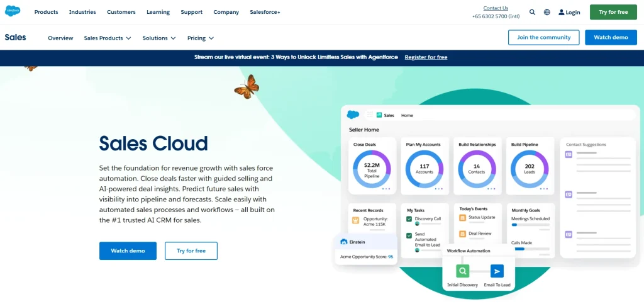Go to the Overview tab
Screen dimensions: 644x304
[x=60, y=38]
